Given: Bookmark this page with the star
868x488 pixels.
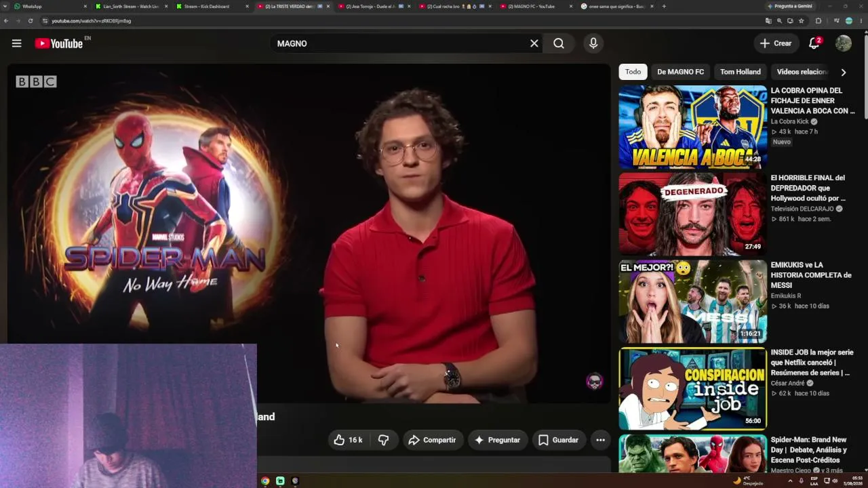Looking at the screenshot, I should click(x=801, y=21).
